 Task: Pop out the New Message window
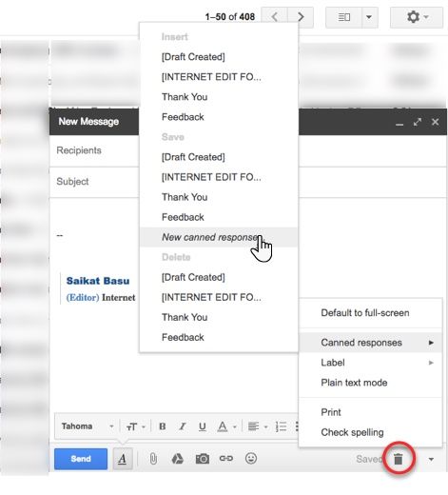point(418,122)
